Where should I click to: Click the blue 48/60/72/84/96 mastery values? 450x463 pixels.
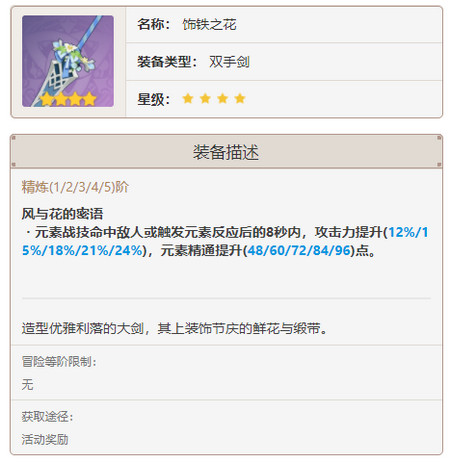point(300,250)
